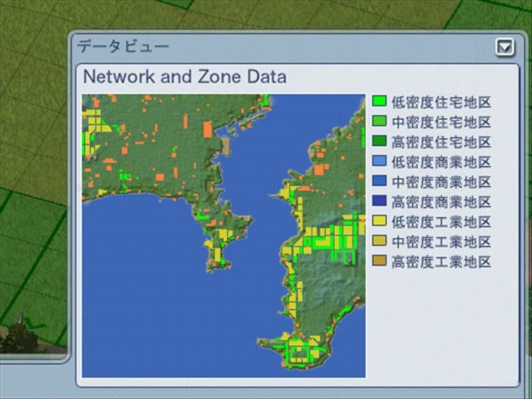The height and width of the screenshot is (399, 532).
Task: Click the 低密度商業地区 light blue swatch
Action: point(379,161)
